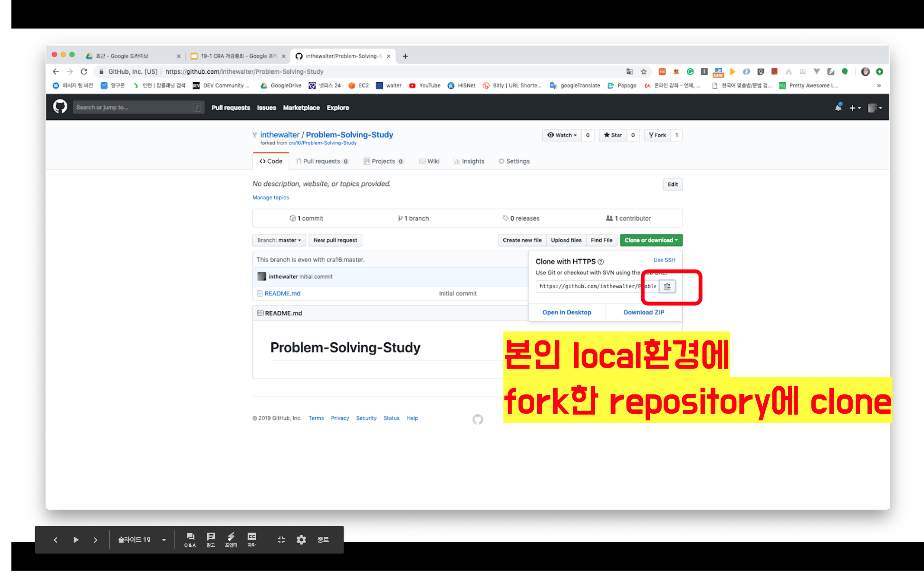Open the slide 19 (슬라이드 19) dropdown
Viewport: 924px width, 584px height.
[142, 540]
